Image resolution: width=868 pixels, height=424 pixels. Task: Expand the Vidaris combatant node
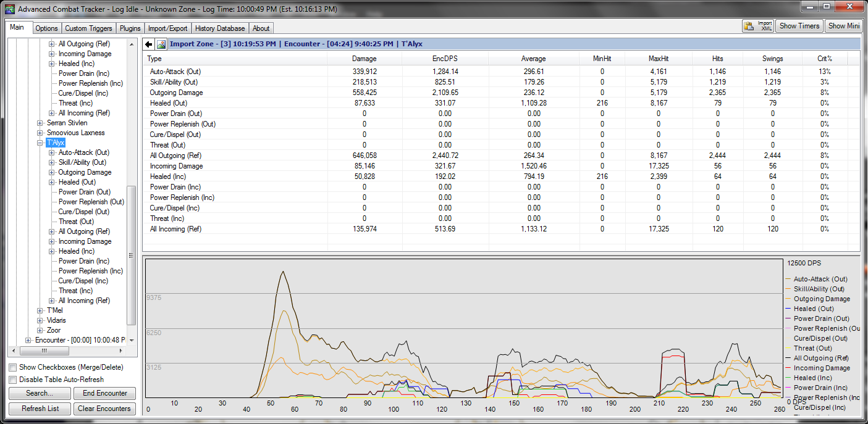pyautogui.click(x=40, y=320)
